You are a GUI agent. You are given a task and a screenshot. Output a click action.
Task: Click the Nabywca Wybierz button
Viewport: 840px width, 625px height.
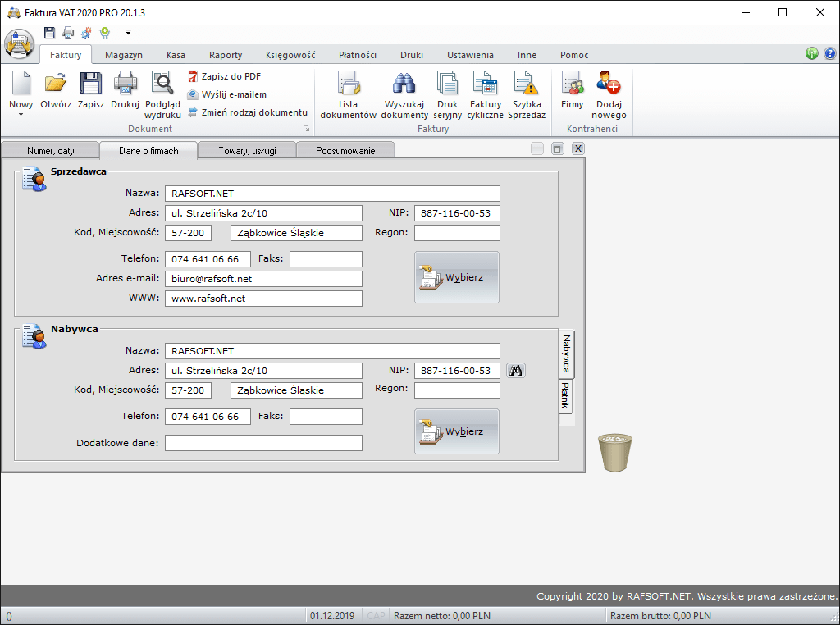(456, 431)
